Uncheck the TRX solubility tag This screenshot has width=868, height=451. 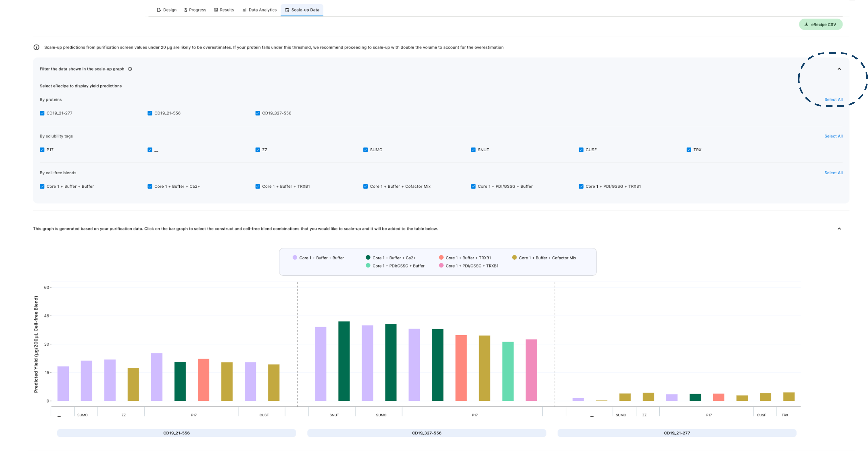pos(689,150)
